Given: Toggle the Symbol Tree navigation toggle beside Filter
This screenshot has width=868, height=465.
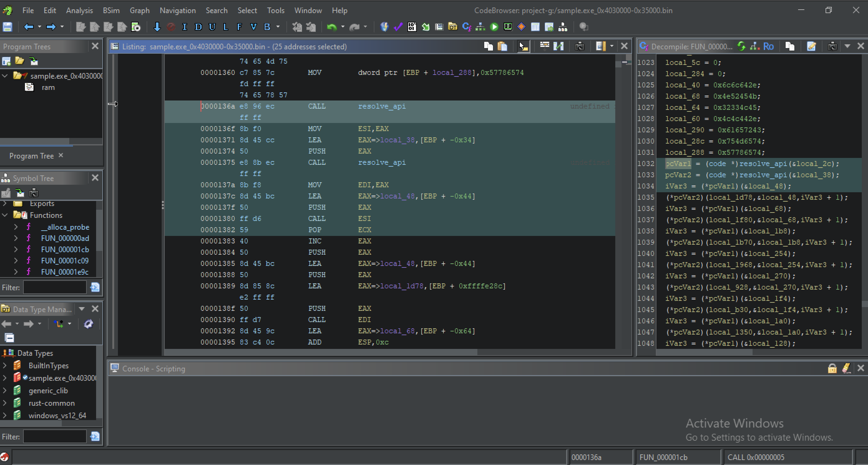Looking at the screenshot, I should click(95, 287).
